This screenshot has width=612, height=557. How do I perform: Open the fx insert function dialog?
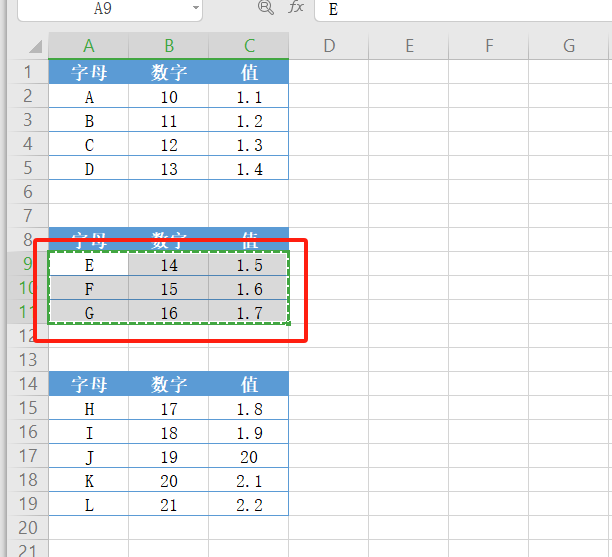(296, 8)
